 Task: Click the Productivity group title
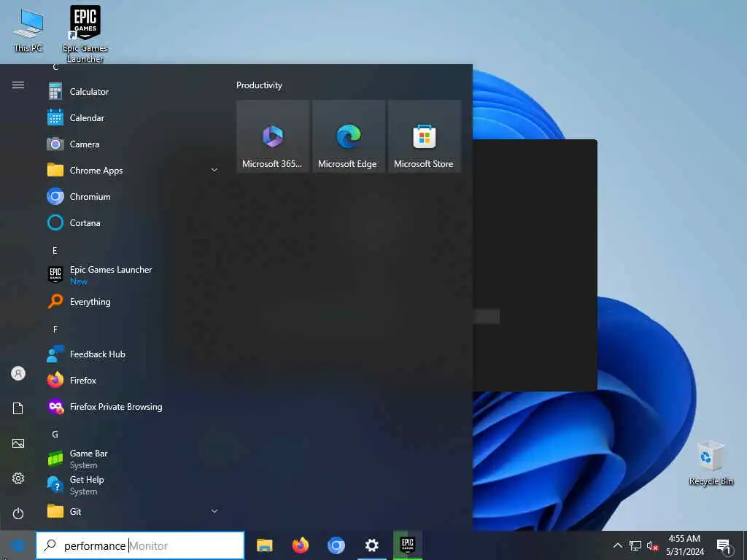click(259, 85)
